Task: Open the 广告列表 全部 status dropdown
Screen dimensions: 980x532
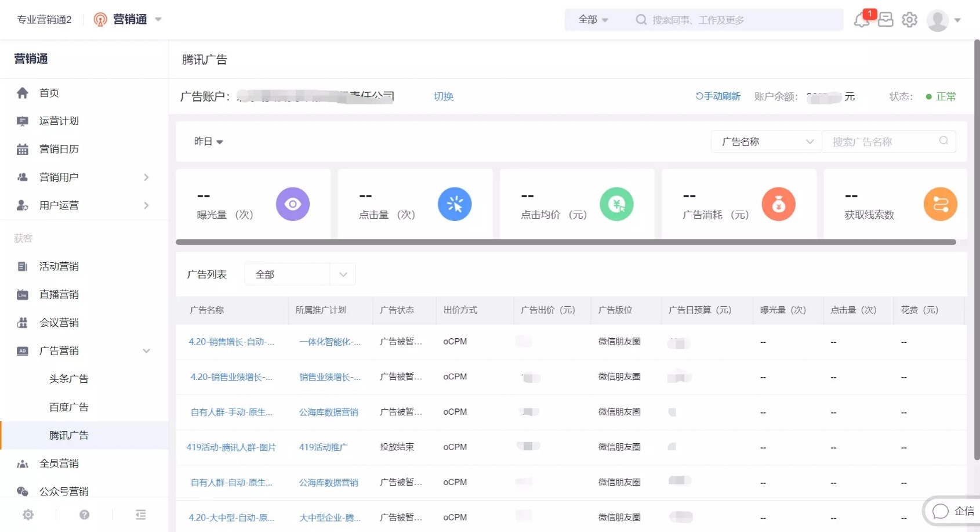Action: click(x=300, y=274)
